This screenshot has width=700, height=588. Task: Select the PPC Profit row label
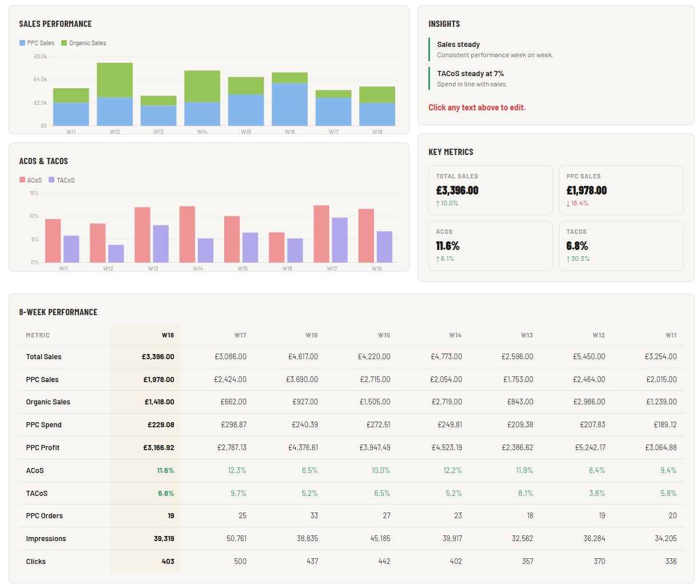[43, 447]
